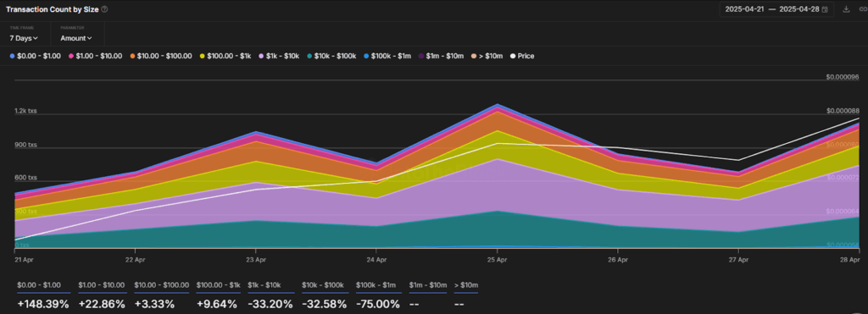Select the $0.00 - $1.00 summary tab with +148.39%
Screen dimensions: 868x314
coord(43,295)
